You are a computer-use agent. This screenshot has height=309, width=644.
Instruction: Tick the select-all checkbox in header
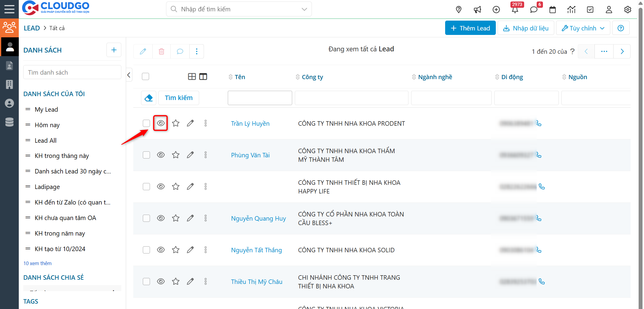coord(145,77)
